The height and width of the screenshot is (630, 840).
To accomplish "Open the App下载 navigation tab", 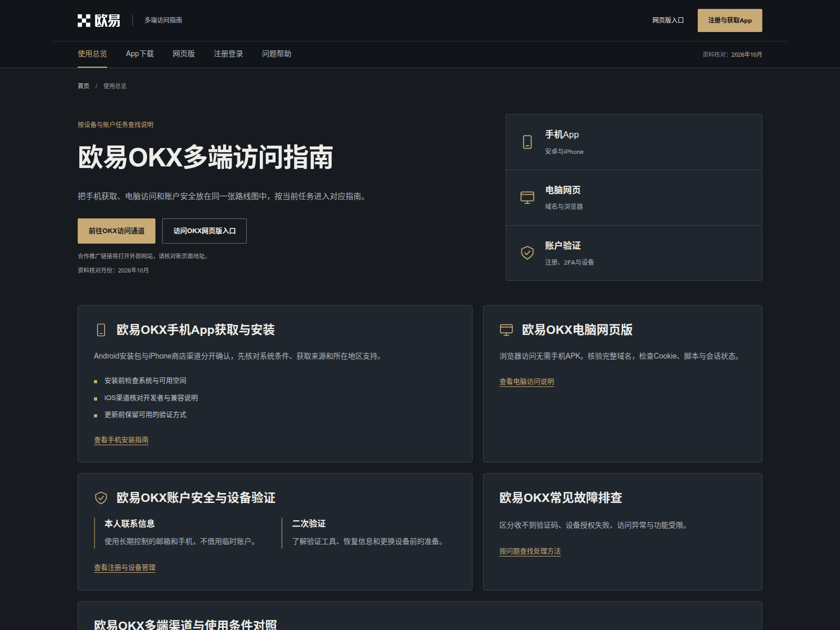I will click(x=140, y=54).
